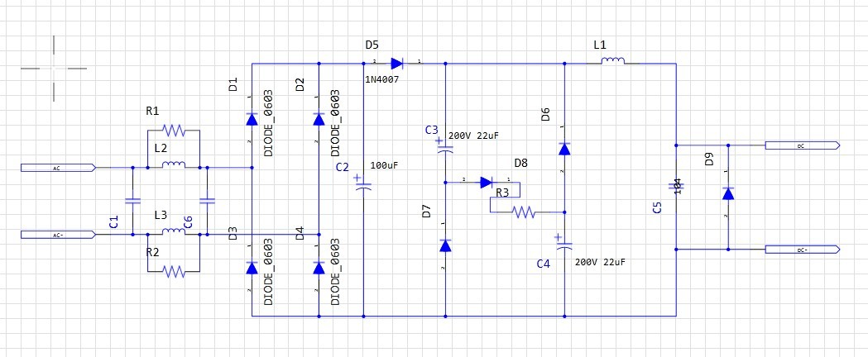Select D2's 'DIODE_0603' label
Image resolution: width=868 pixels, height=357 pixels.
point(335,123)
